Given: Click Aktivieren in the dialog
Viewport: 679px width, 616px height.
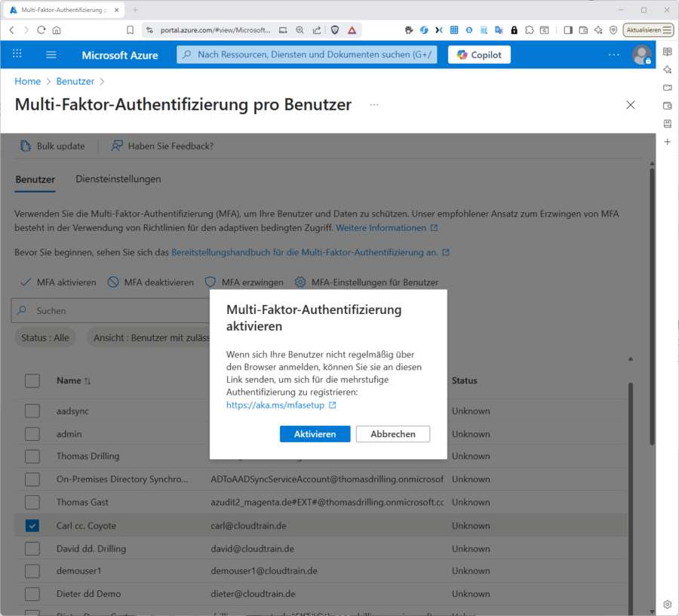Looking at the screenshot, I should [315, 434].
